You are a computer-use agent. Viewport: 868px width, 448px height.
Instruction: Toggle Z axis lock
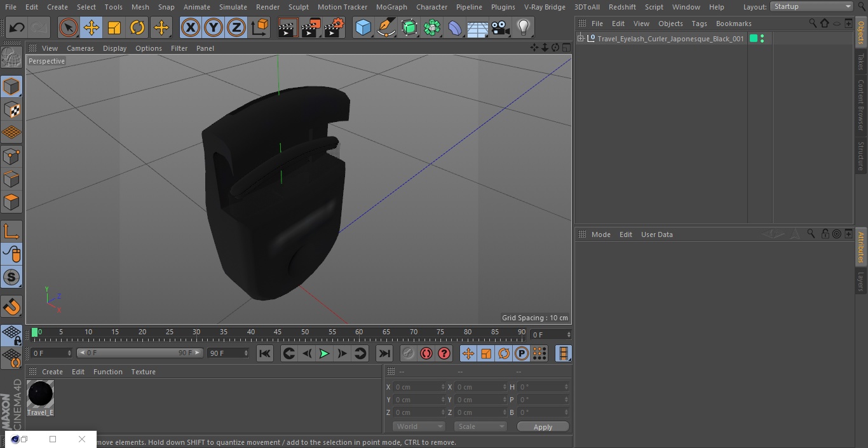236,27
